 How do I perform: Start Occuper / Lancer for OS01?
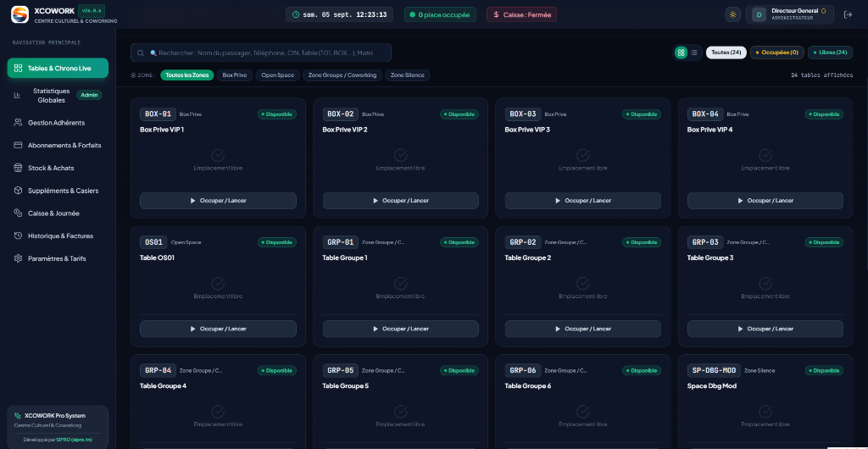(x=218, y=329)
